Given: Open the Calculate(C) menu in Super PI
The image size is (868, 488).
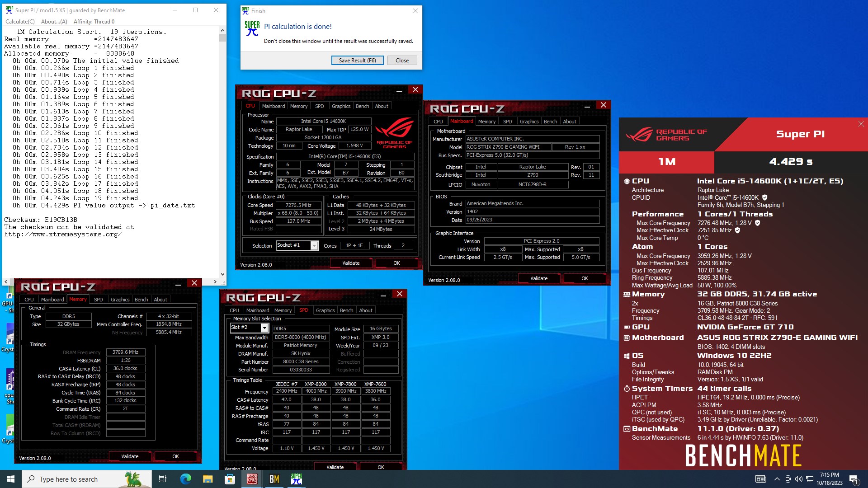Looking at the screenshot, I should click(x=20, y=21).
